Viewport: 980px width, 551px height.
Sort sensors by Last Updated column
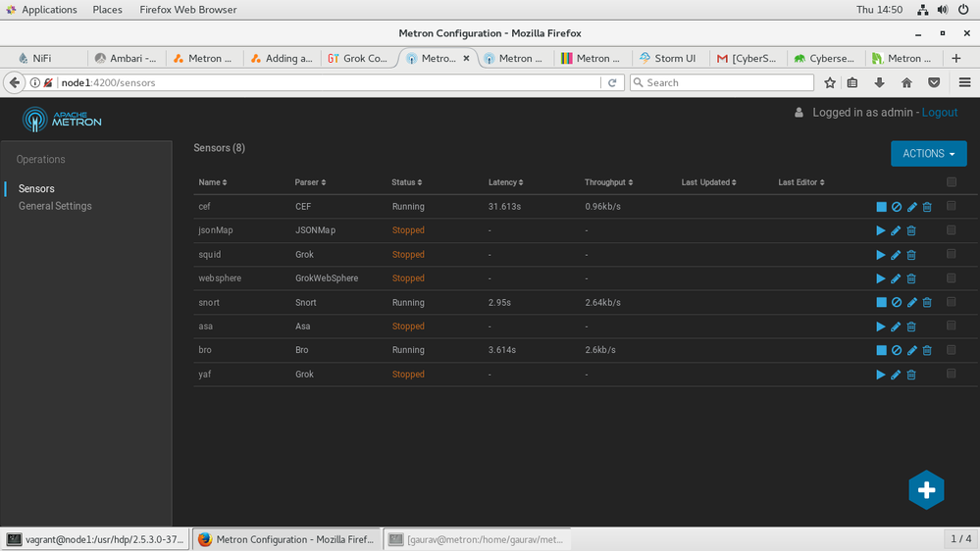click(708, 182)
